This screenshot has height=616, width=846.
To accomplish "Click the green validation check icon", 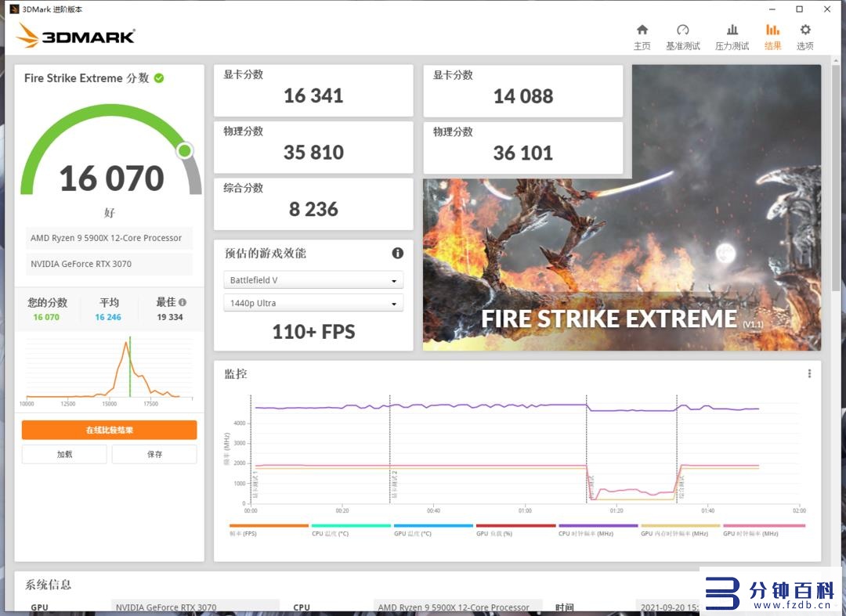I will point(158,78).
